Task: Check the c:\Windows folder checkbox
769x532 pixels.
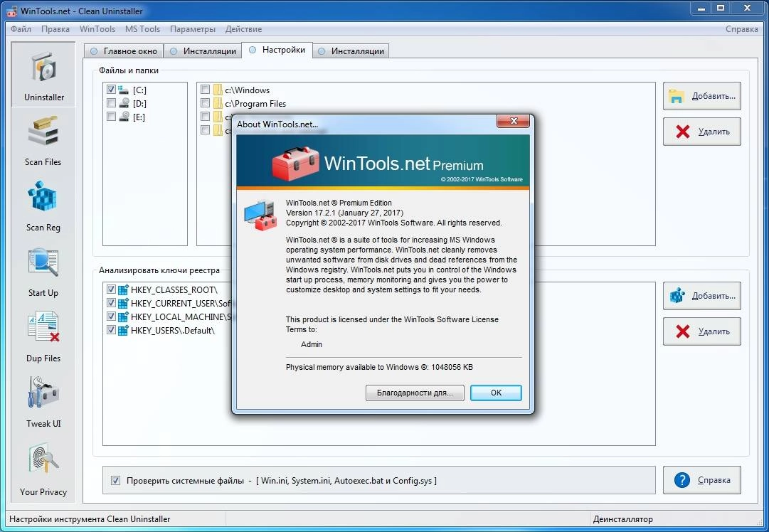Action: 205,90
